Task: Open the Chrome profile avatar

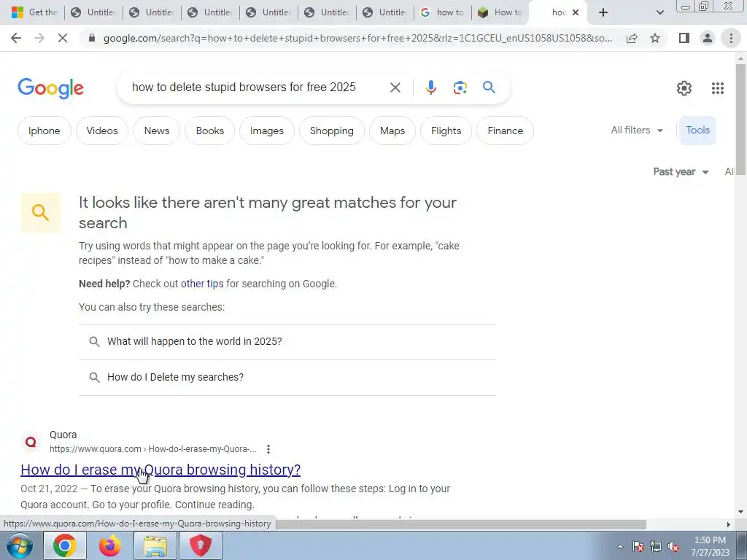Action: tap(708, 38)
